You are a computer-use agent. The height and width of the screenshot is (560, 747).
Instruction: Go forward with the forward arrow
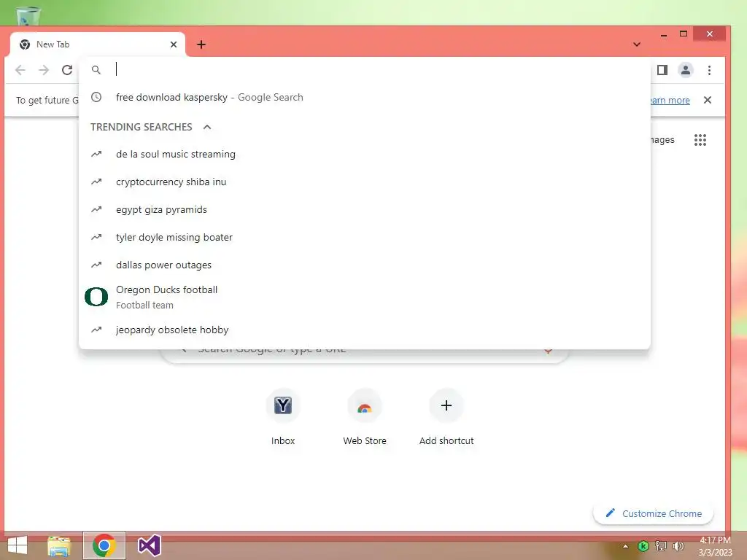point(44,70)
